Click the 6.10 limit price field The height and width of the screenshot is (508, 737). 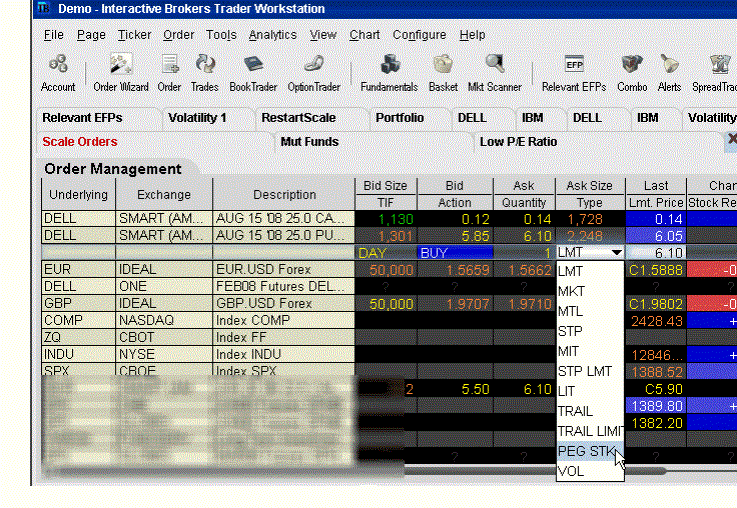pos(656,253)
